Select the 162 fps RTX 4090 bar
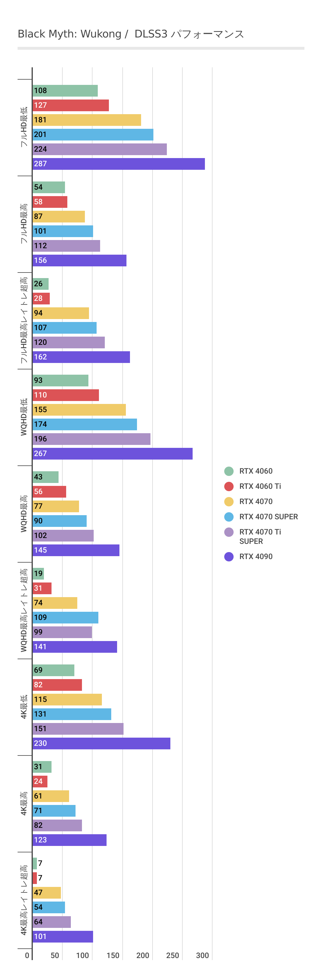 coord(81,357)
